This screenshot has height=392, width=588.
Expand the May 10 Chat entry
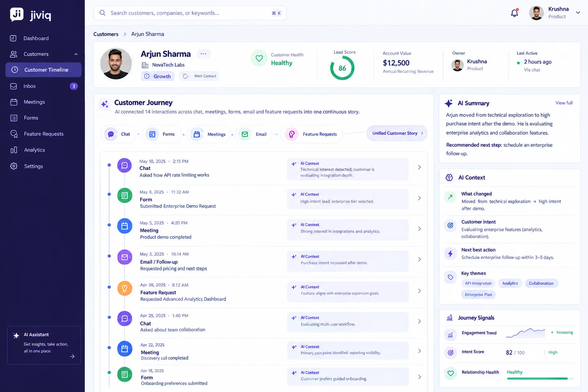coord(419,167)
